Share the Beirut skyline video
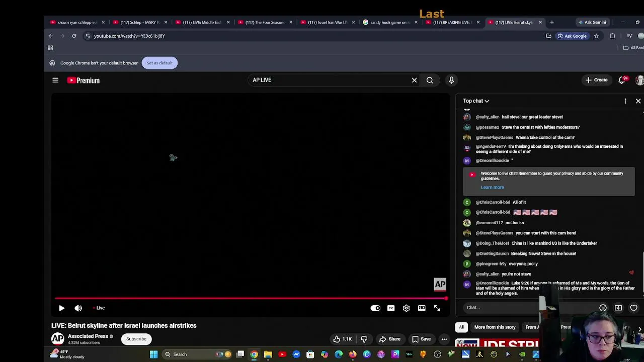Image resolution: width=644 pixels, height=362 pixels. tap(390, 339)
